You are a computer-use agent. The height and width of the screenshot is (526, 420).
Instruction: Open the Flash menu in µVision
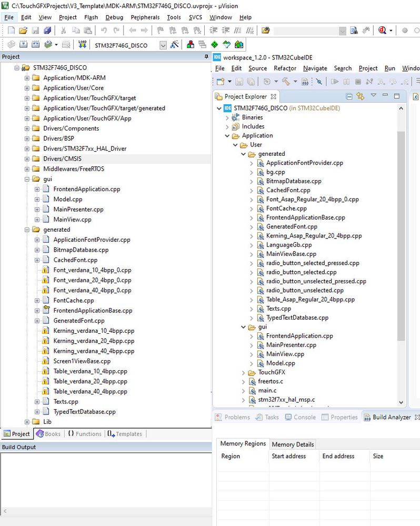[91, 17]
